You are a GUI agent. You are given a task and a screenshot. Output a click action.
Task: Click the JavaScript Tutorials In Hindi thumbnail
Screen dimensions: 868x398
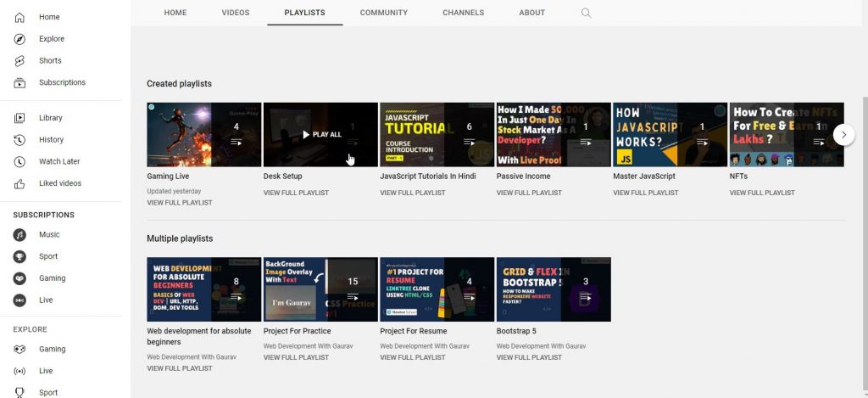click(437, 135)
